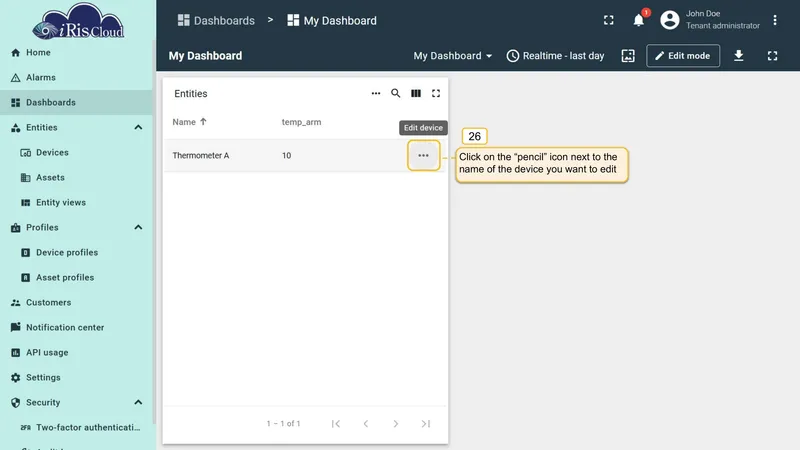Open Notification center
Screen dimensions: 800x450
pos(77,328)
